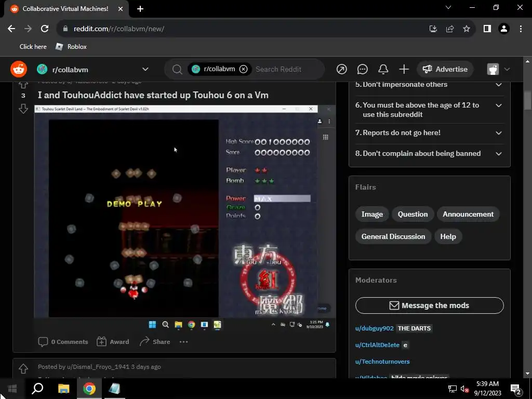Open moderator u/CtrlAltDeIete profile
Screen dimensions: 532x399
[377, 345]
